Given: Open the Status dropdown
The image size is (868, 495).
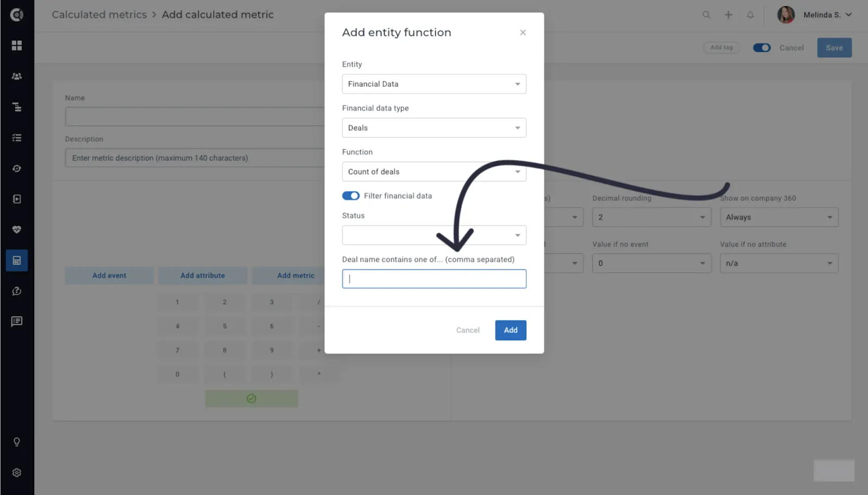Looking at the screenshot, I should pos(434,235).
